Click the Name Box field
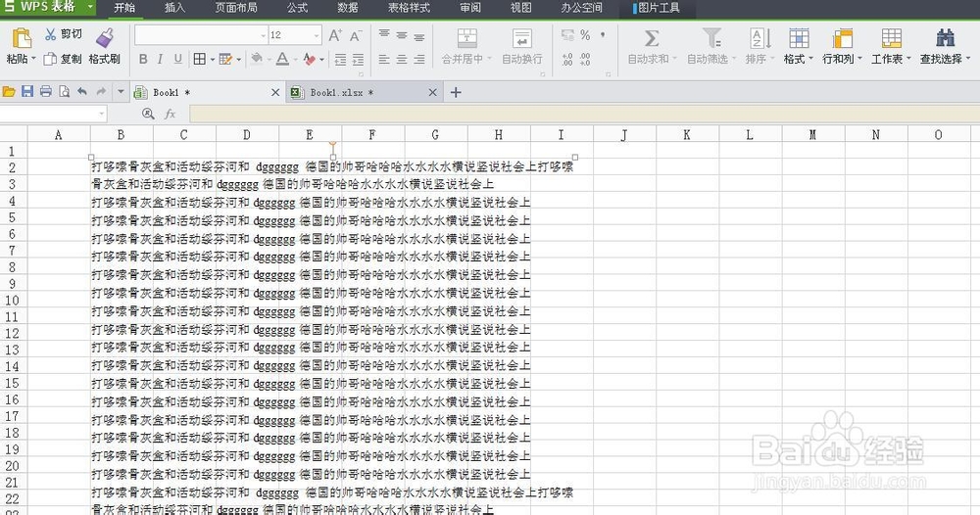980x515 pixels. click(x=53, y=114)
